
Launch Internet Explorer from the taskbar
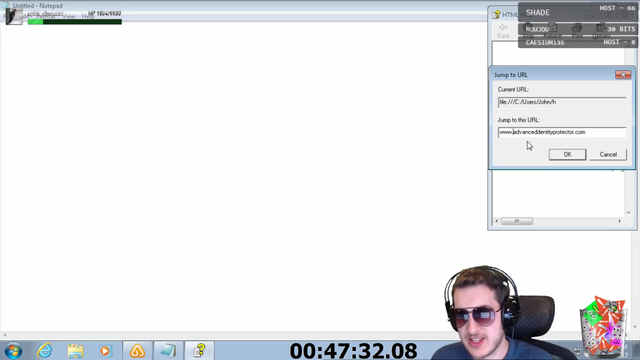point(44,351)
